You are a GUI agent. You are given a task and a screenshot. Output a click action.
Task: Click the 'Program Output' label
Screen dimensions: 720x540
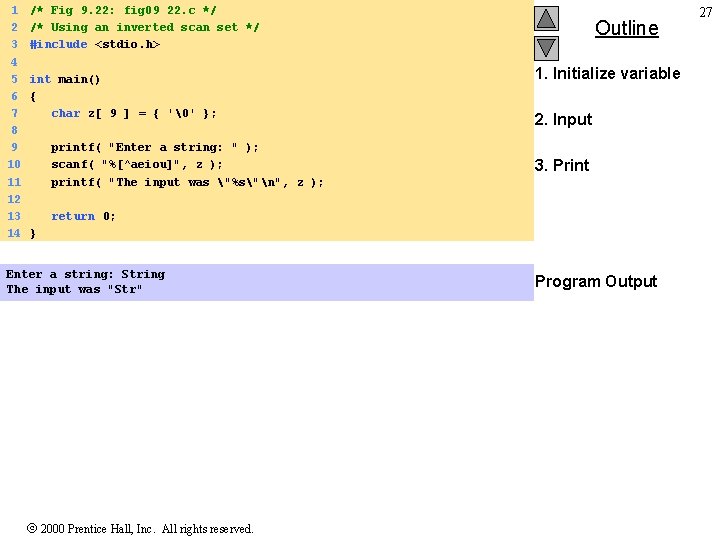pyautogui.click(x=596, y=281)
